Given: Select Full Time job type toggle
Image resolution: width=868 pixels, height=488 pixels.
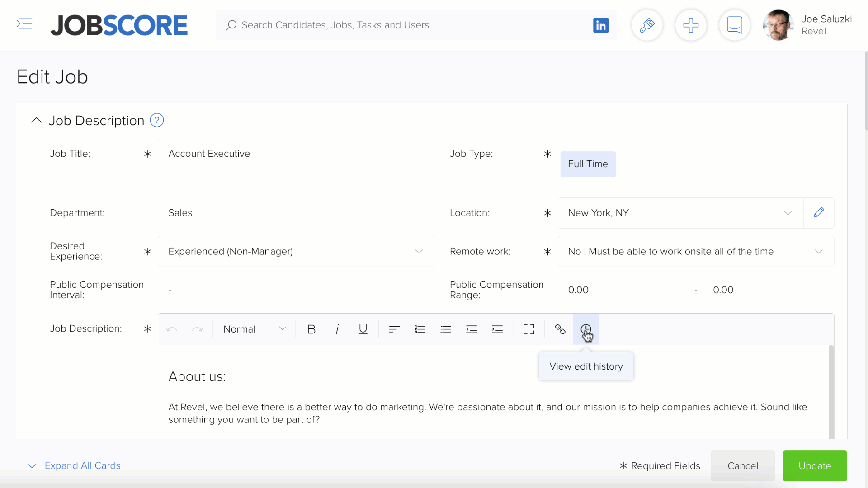Looking at the screenshot, I should click(x=588, y=164).
